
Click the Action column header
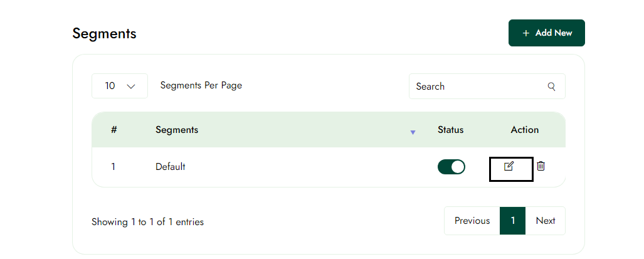coord(524,130)
